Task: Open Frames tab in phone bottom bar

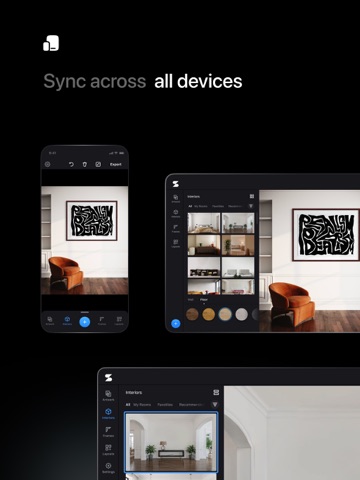Action: click(x=102, y=321)
